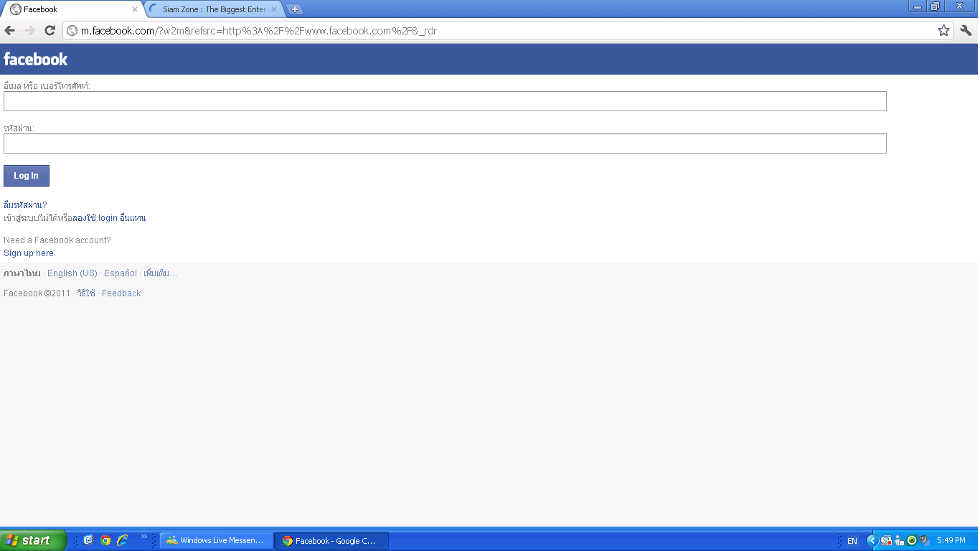Screen dimensions: 980x551
Task: Click the Log In button
Action: pyautogui.click(x=27, y=176)
